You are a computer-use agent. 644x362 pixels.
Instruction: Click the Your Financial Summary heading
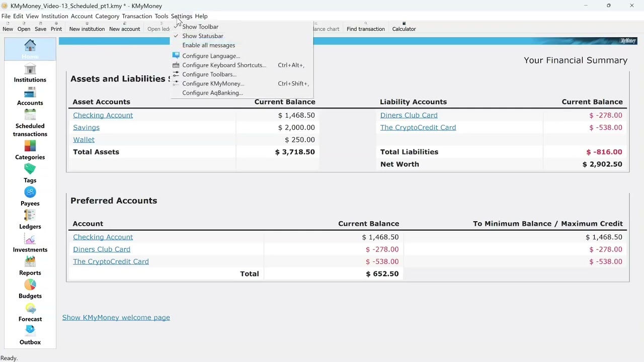tap(576, 60)
